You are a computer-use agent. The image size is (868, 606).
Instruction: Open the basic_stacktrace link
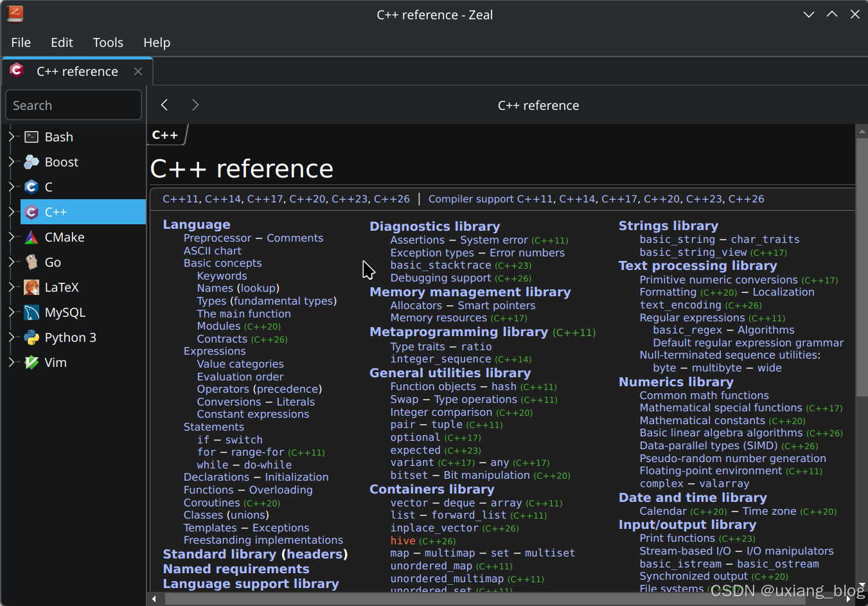pos(441,265)
